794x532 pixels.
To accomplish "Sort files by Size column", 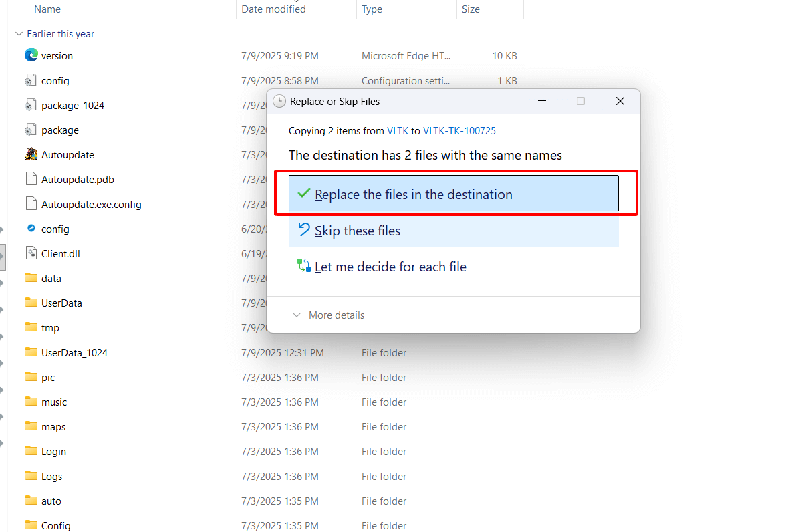I will click(471, 9).
